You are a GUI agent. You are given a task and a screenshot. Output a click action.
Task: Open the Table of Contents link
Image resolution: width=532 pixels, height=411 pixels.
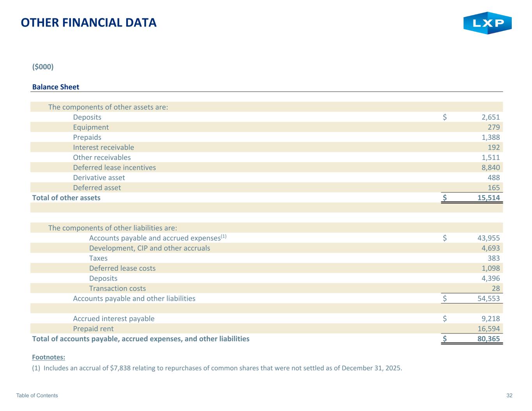click(x=37, y=395)
